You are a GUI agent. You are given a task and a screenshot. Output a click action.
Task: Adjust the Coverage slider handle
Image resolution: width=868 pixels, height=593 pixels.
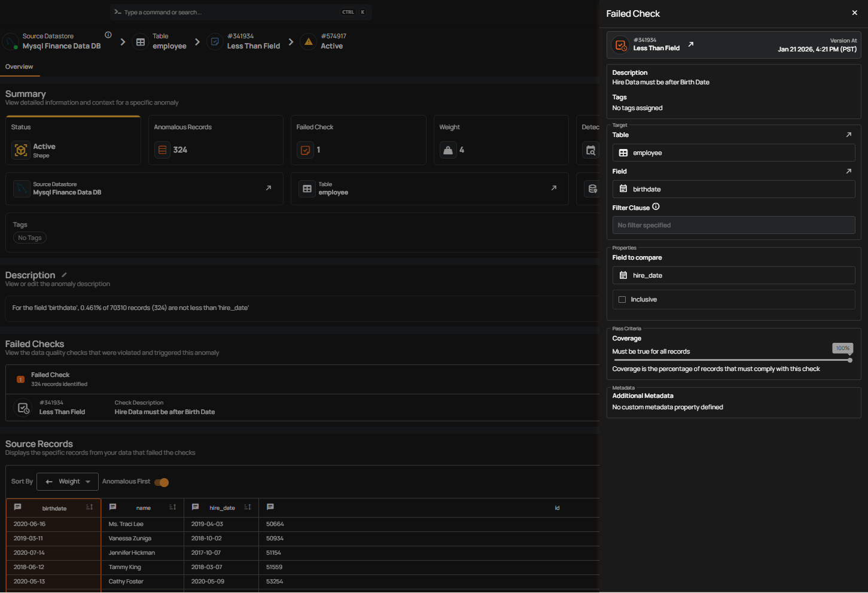coord(850,360)
